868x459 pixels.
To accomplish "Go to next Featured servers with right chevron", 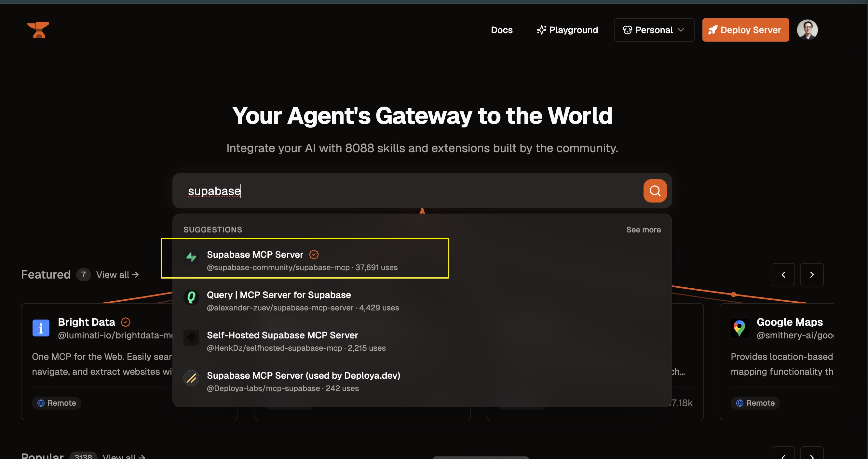I will [812, 274].
